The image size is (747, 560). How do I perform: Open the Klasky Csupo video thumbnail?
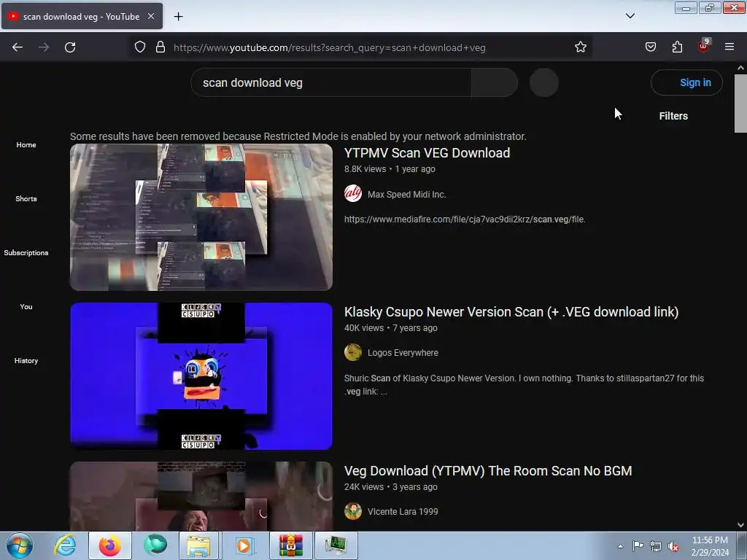point(201,376)
